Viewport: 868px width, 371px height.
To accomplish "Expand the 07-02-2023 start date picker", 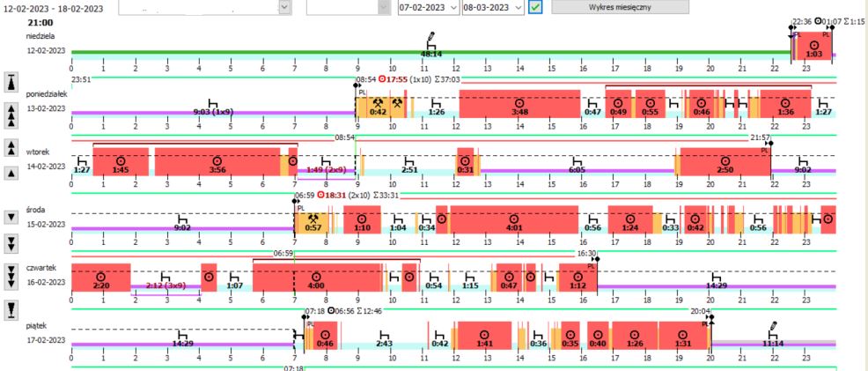I will 452,7.
